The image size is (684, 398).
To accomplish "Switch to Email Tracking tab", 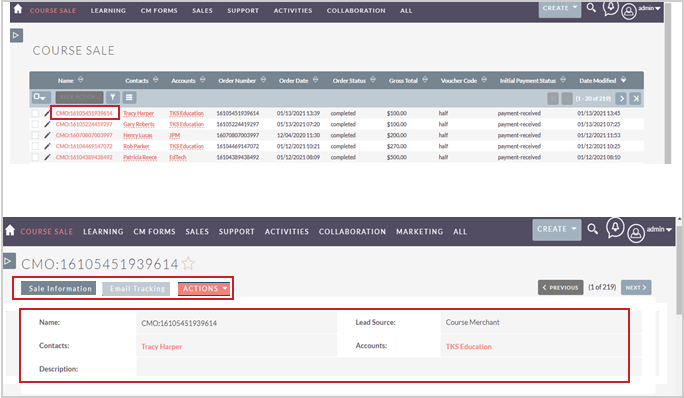I will (137, 288).
